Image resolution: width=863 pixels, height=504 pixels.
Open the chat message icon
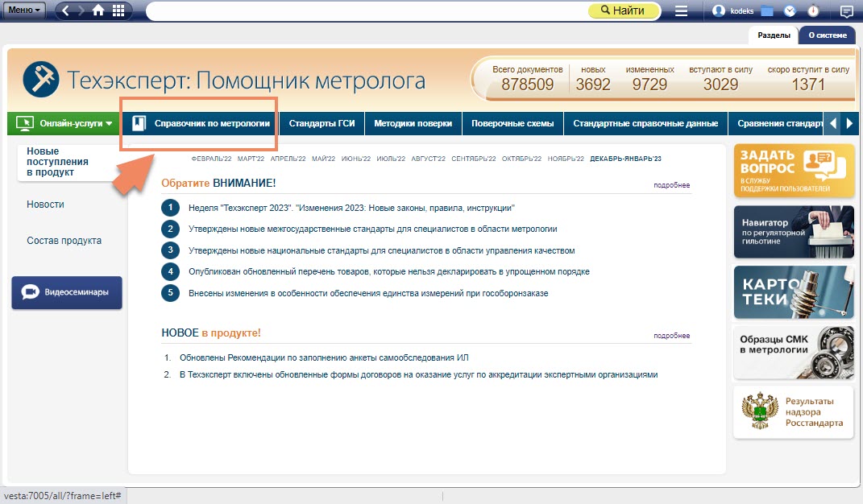(847, 11)
